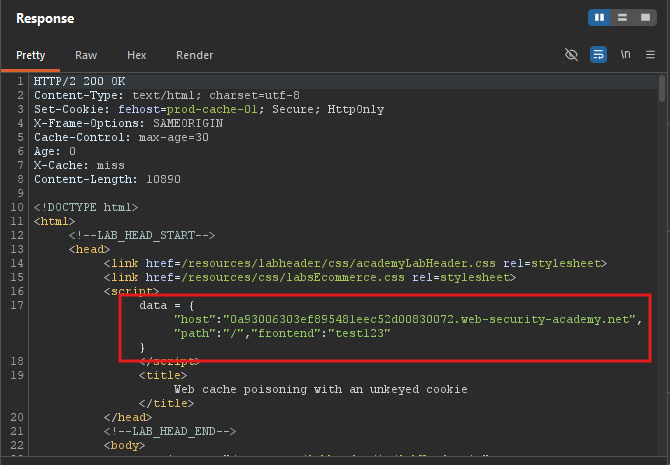
Task: Click the LAB_HEAD_END comment line
Action: point(170,431)
